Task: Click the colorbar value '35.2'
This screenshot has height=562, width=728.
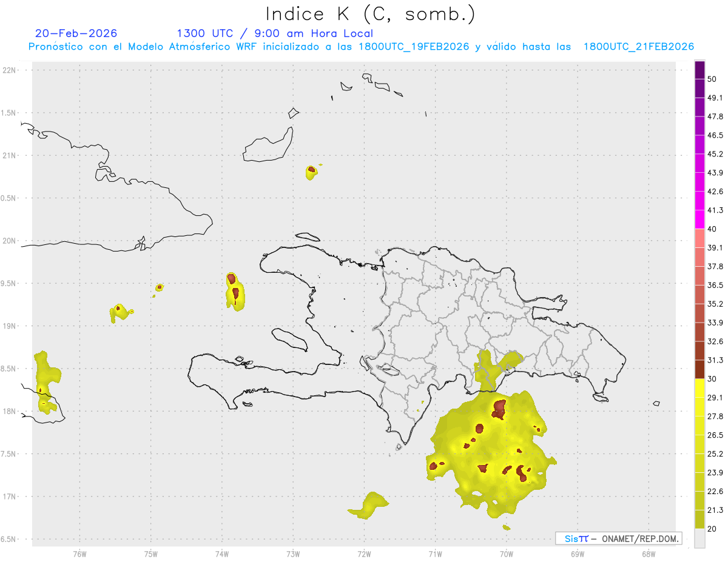Action: 715,304
